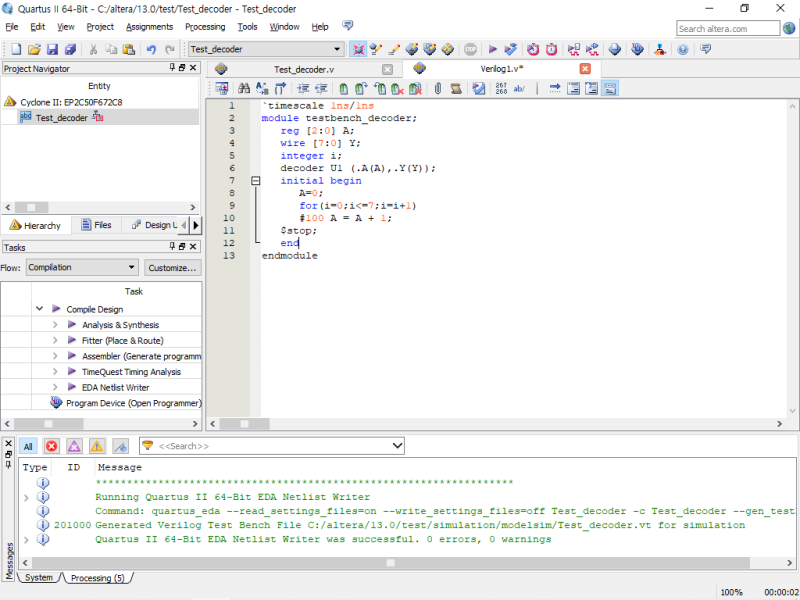Image resolution: width=800 pixels, height=600 pixels.
Task: Click the Open folder icon
Action: (x=34, y=49)
